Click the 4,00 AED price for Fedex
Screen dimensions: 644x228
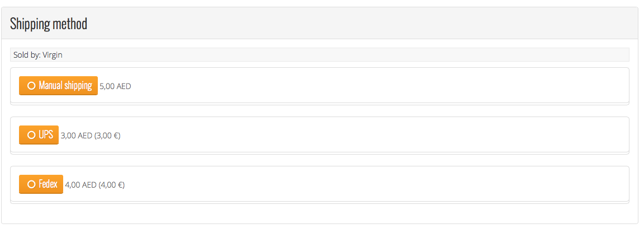coord(80,185)
